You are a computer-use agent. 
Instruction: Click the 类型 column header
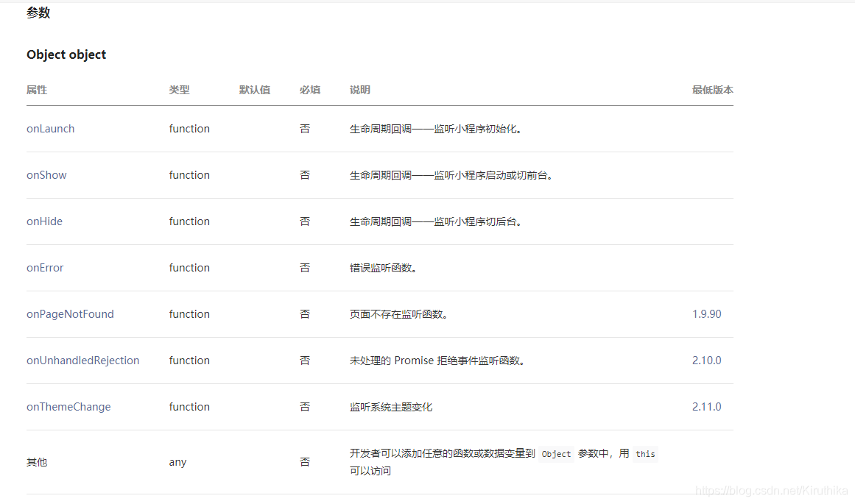179,90
